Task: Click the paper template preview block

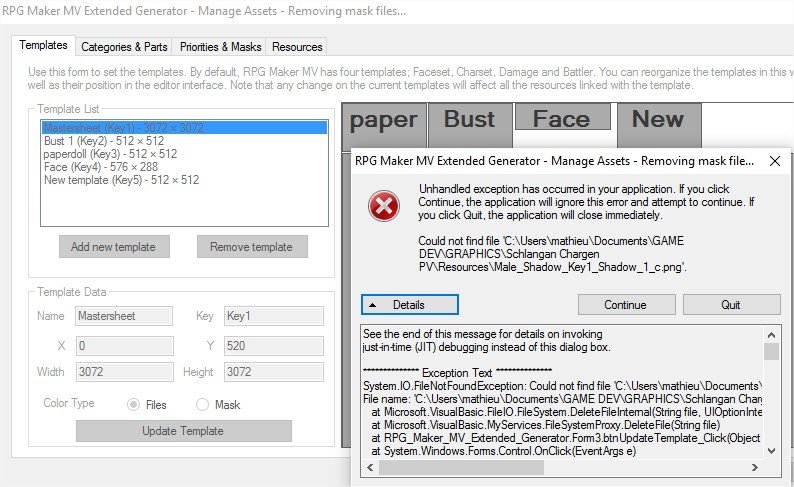Action: [384, 126]
